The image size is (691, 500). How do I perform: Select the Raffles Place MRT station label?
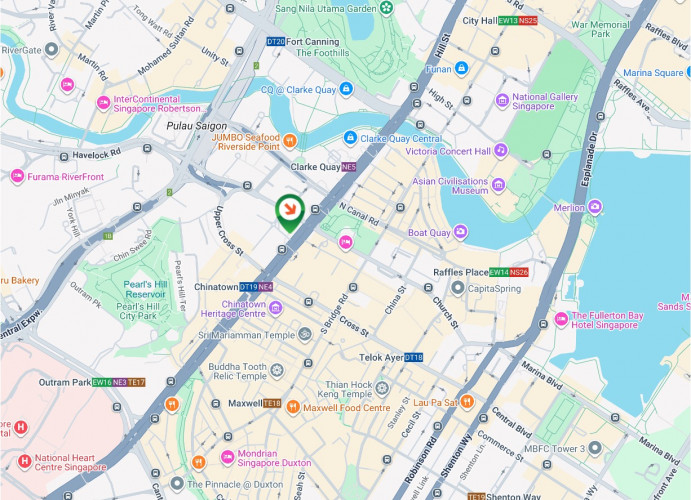click(x=480, y=272)
